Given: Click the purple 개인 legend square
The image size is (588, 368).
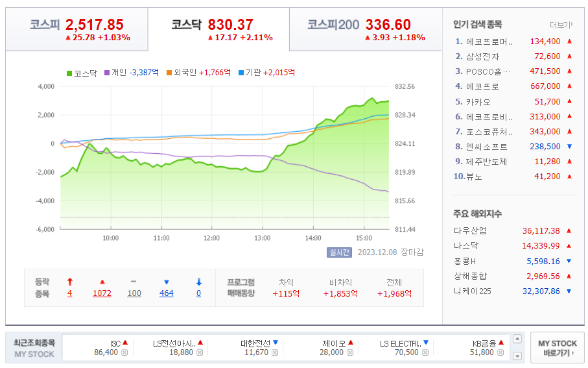Looking at the screenshot, I should tap(107, 73).
